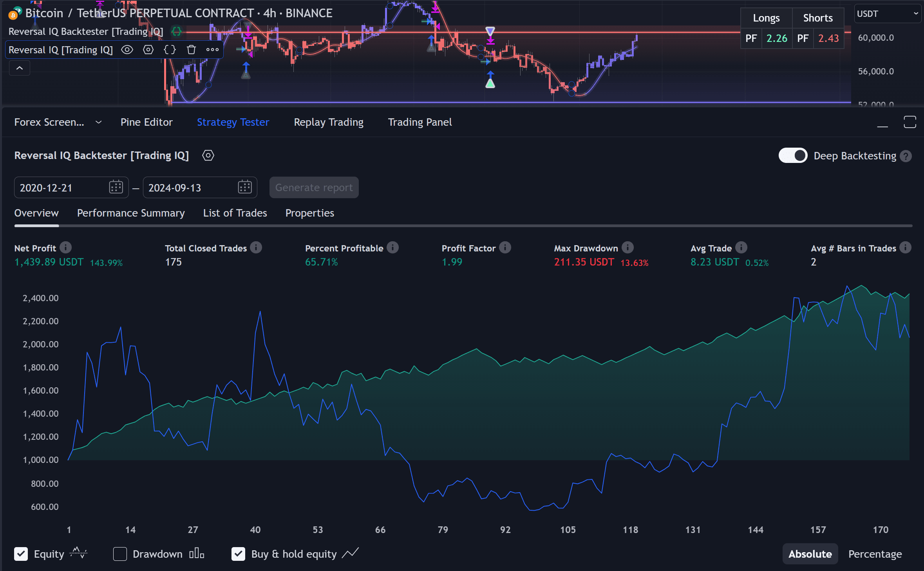Click green refresh icon beside Reversal IQ Backtester
This screenshot has height=571, width=924.
[177, 31]
